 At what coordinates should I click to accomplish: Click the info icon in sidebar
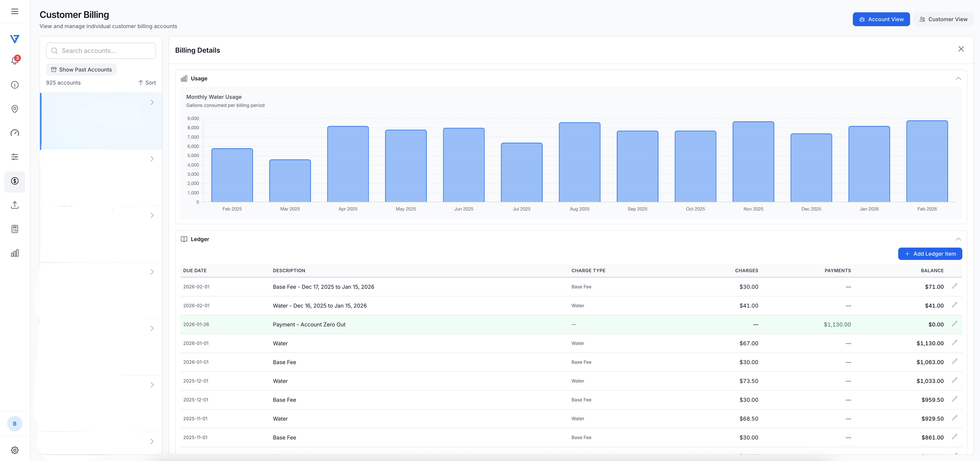tap(15, 85)
